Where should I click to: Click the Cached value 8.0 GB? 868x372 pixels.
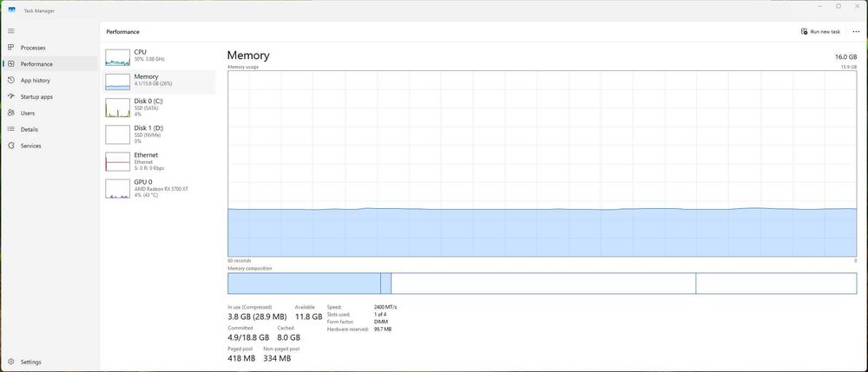coord(288,337)
